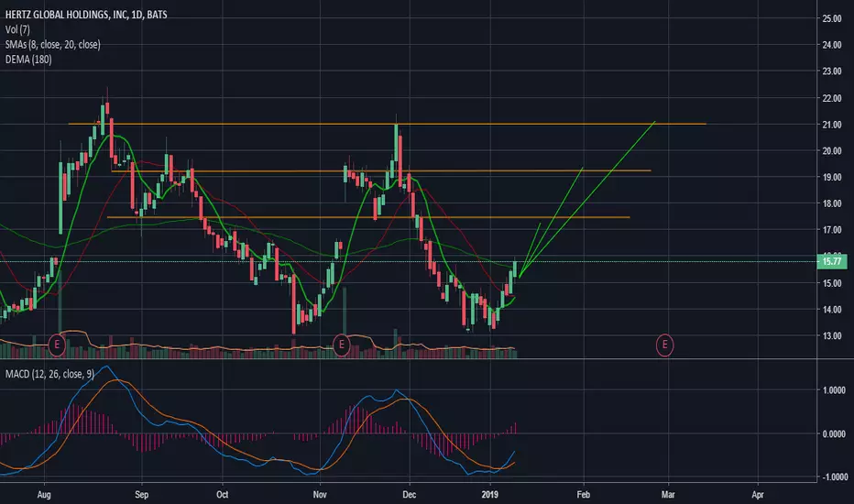Click the Vol (7) indicator label
This screenshot has width=854, height=504.
pos(17,29)
